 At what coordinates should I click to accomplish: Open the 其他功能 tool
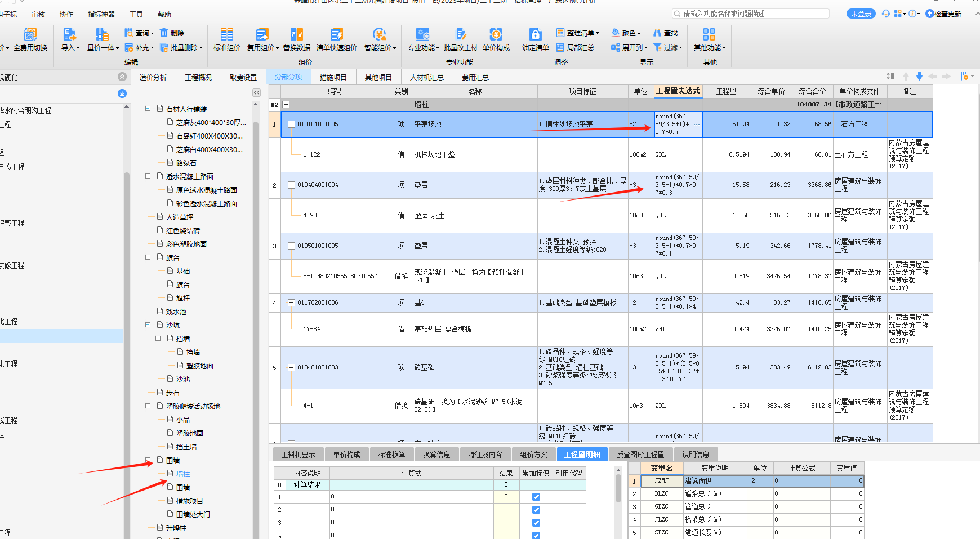click(x=710, y=39)
